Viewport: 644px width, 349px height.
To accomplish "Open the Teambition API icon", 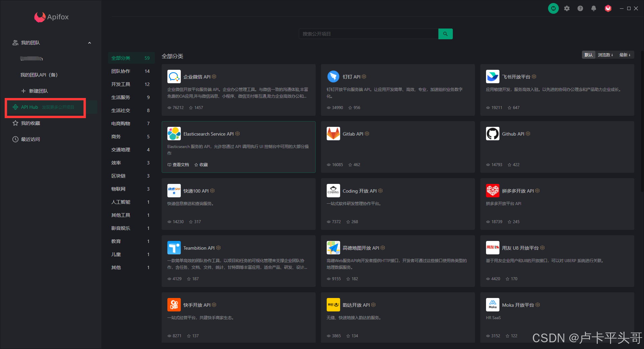I will [x=174, y=248].
